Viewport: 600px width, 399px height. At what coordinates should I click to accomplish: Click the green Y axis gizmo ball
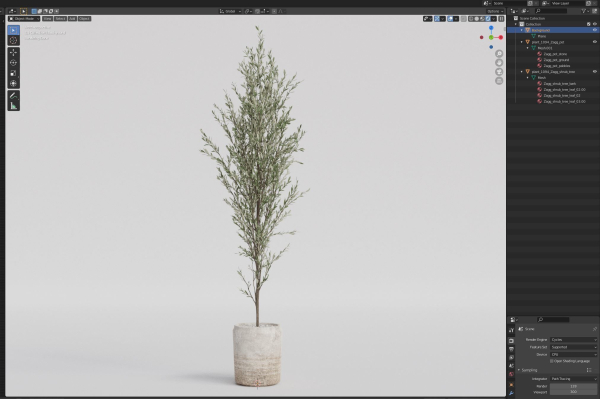coord(491,37)
